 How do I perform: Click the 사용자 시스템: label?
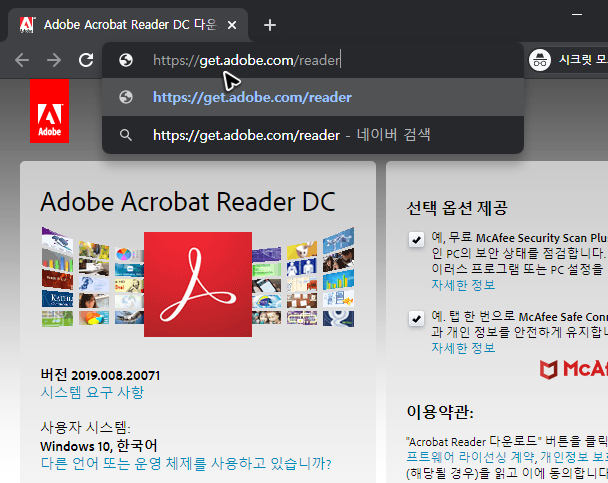[86, 428]
